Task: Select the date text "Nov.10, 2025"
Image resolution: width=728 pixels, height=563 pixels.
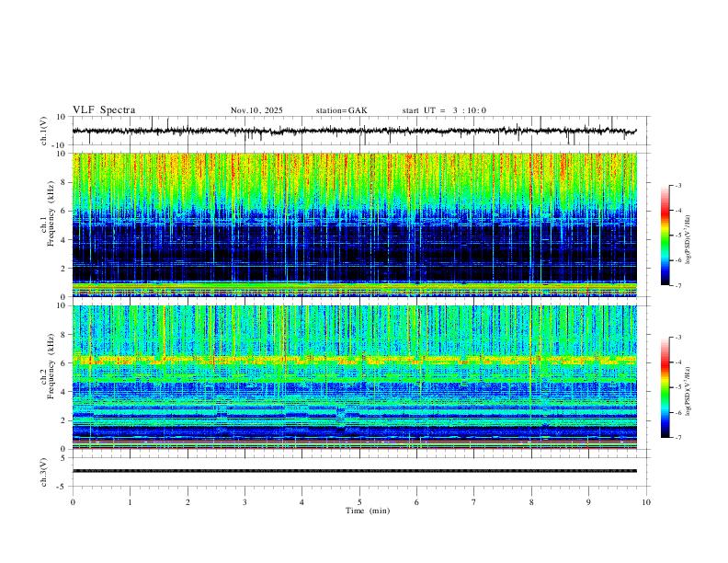Action: (256, 110)
